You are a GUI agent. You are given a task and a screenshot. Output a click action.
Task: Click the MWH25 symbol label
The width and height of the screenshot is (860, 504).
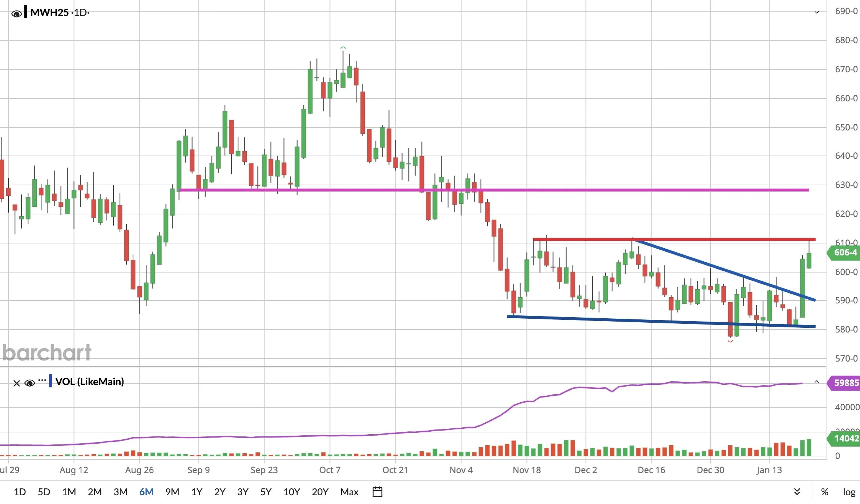point(49,12)
